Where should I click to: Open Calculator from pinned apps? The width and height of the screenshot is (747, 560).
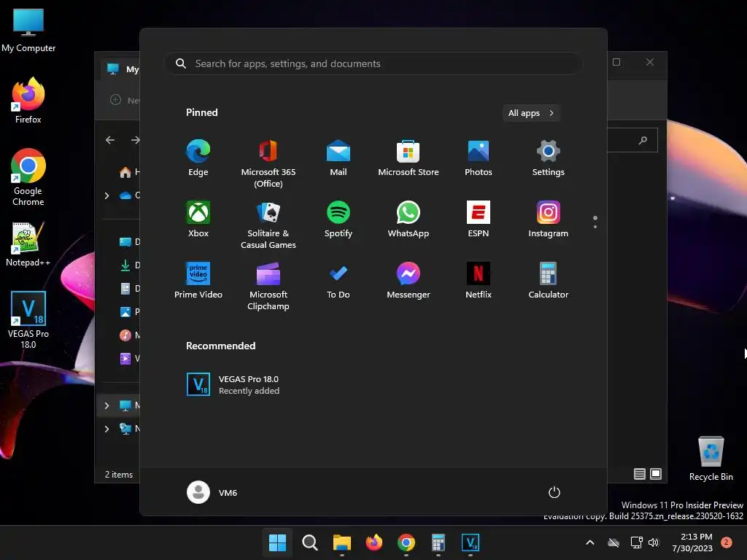coord(549,281)
